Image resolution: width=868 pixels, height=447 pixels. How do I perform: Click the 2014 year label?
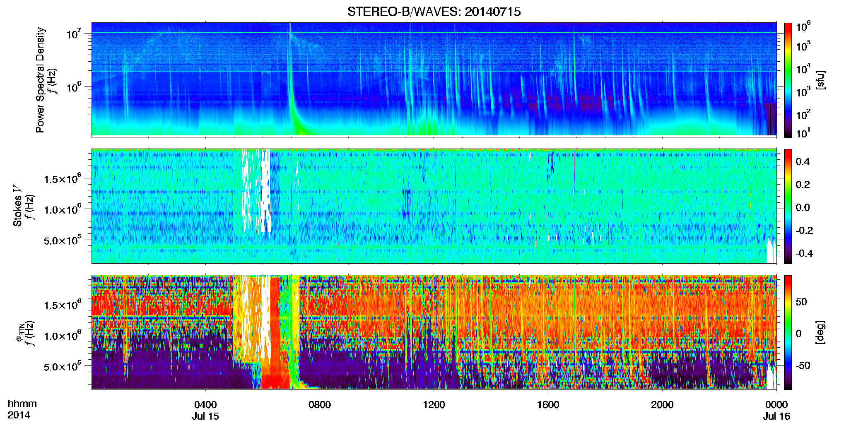(19, 415)
